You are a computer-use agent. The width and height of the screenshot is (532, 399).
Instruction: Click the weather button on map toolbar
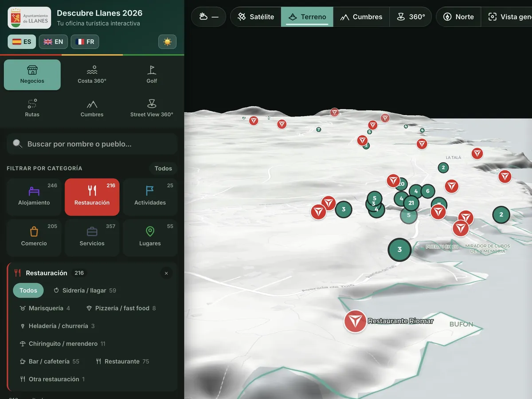[x=209, y=17]
